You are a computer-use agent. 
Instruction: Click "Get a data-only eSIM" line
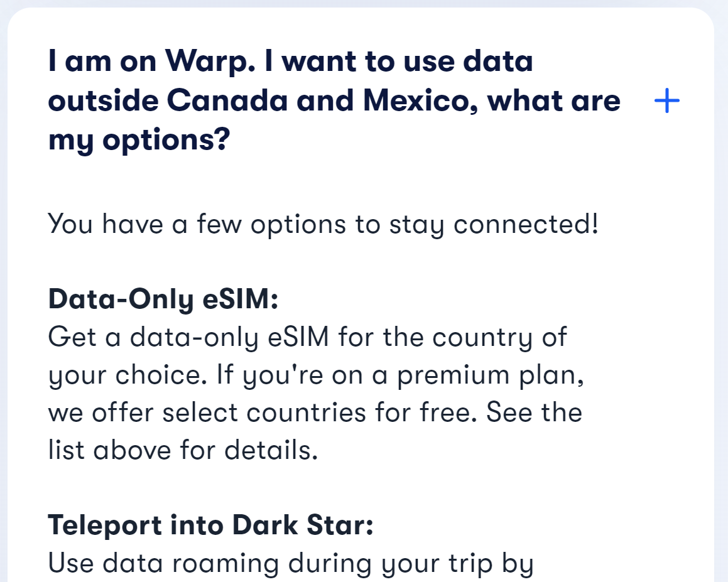[188, 337]
